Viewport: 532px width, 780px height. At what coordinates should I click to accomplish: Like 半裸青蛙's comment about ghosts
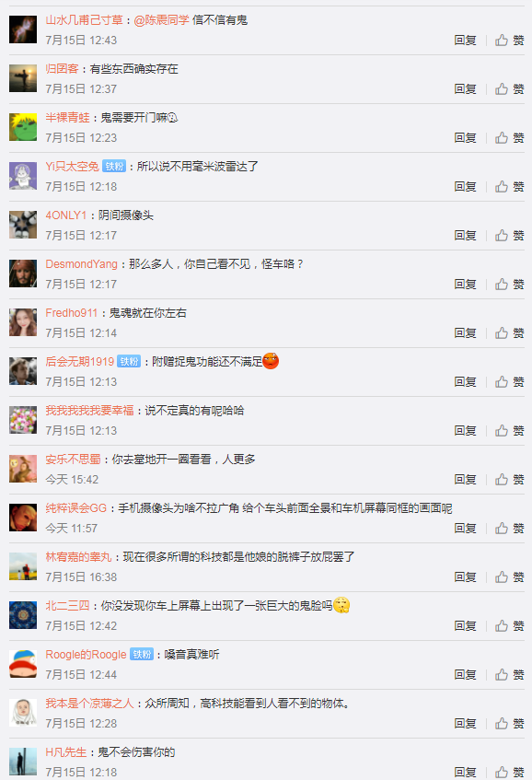(x=510, y=138)
